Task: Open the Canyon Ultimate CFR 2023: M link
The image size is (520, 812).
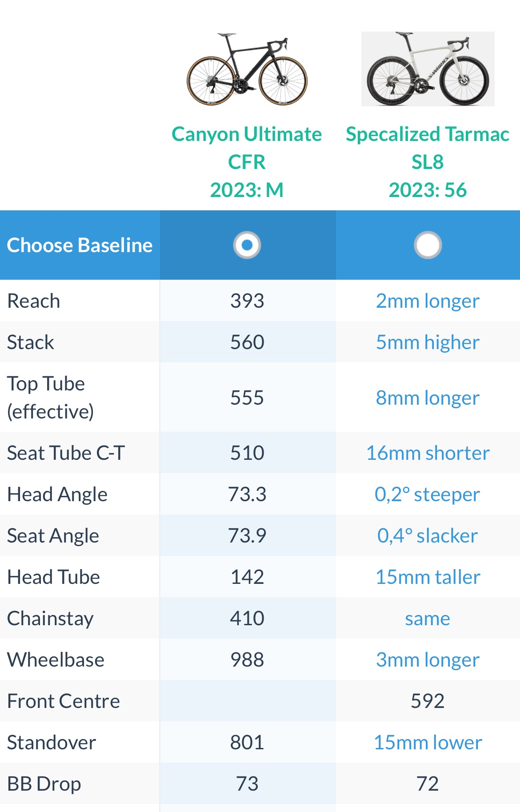Action: (x=247, y=162)
